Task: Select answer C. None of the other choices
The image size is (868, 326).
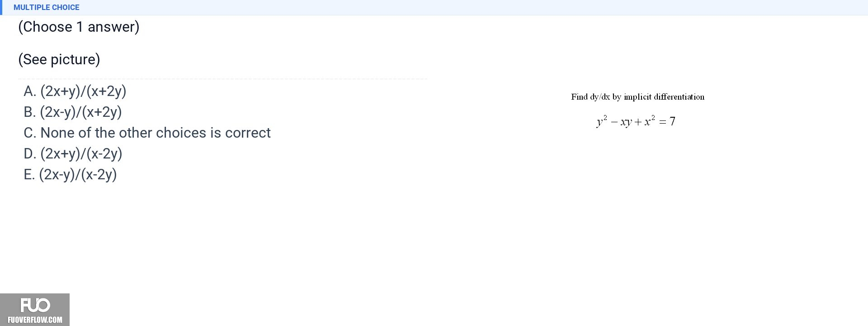Action: 147,133
